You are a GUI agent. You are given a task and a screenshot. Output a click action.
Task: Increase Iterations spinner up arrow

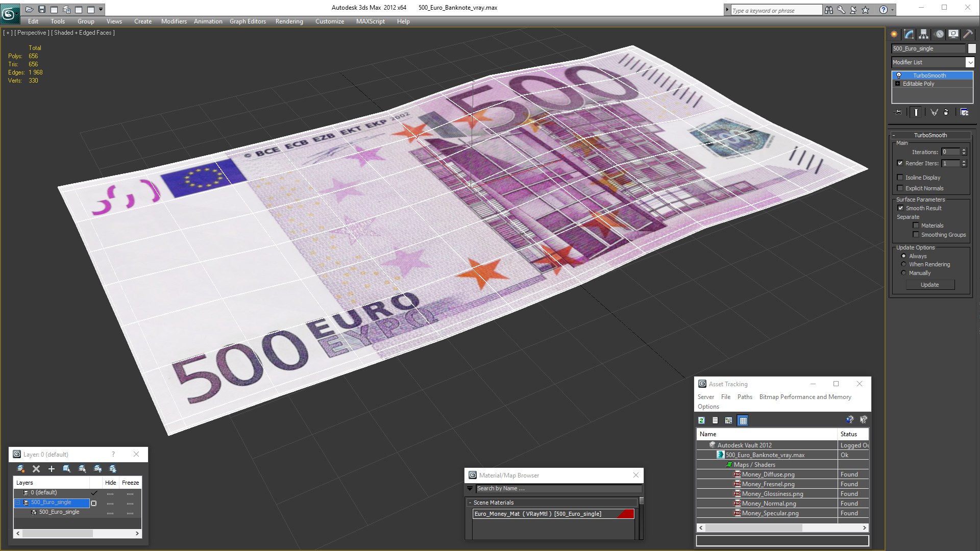pos(964,150)
